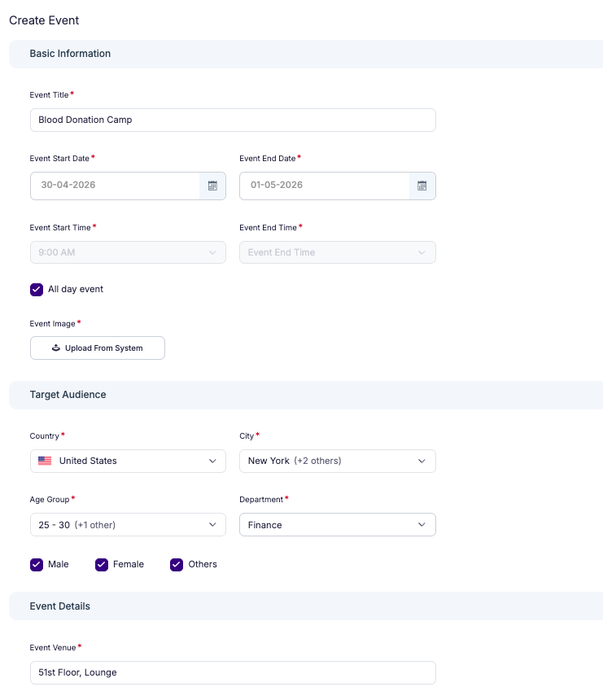This screenshot has width=603, height=700.
Task: Edit the Event Venue field
Action: 233,672
